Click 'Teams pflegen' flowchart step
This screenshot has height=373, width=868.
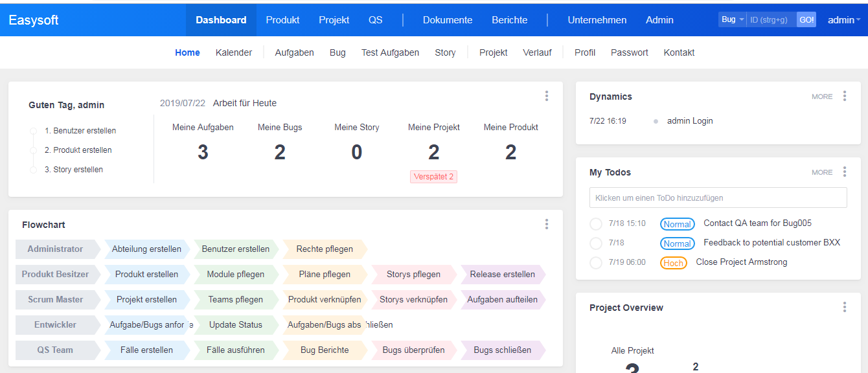[236, 299]
